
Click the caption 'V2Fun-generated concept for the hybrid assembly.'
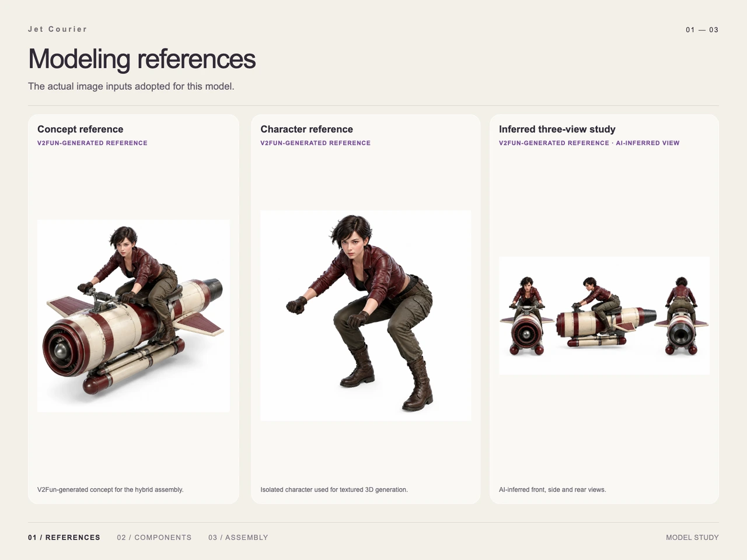tap(110, 489)
